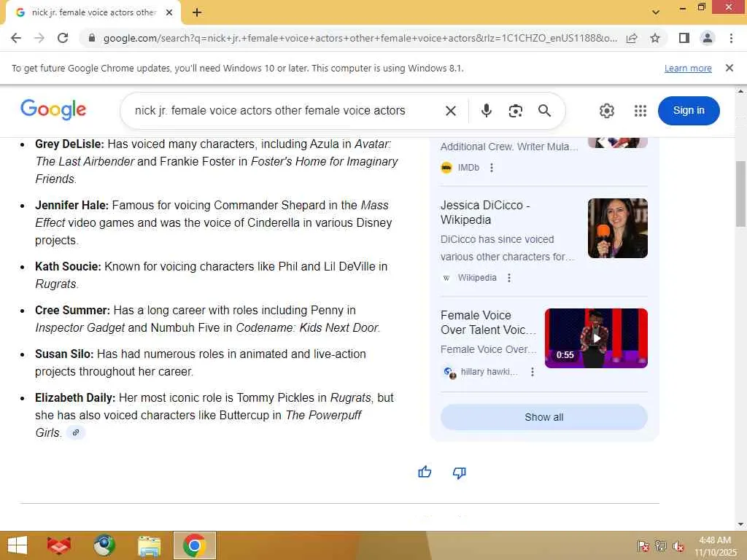Submit the search with the magnifier icon
Screen dimensions: 747x560
[x=544, y=111]
